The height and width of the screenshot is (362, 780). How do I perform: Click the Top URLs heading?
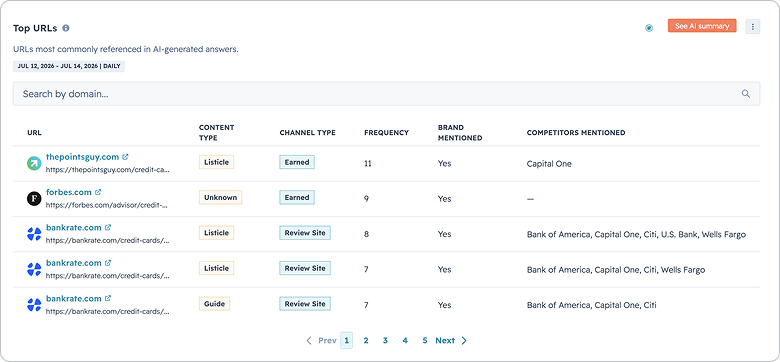point(35,28)
